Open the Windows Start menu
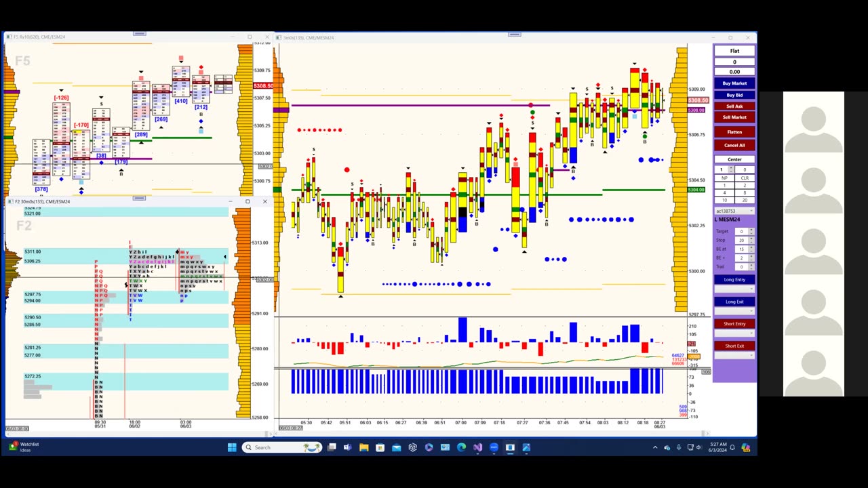The height and width of the screenshot is (488, 868). (x=232, y=447)
